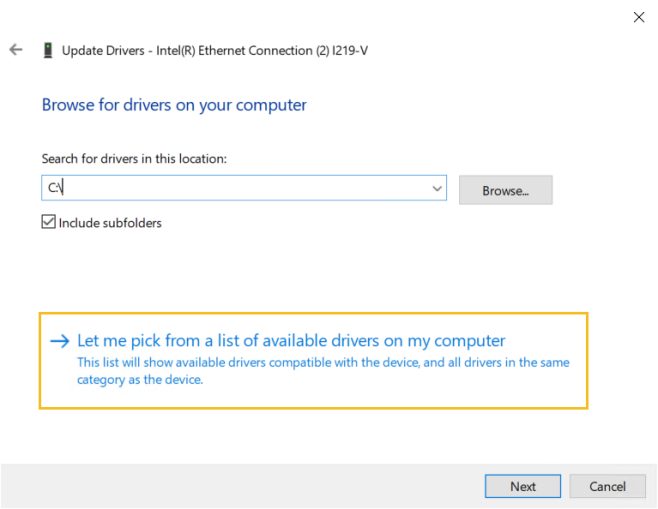Click the Include subfolders label text
The height and width of the screenshot is (509, 658).
click(x=111, y=223)
